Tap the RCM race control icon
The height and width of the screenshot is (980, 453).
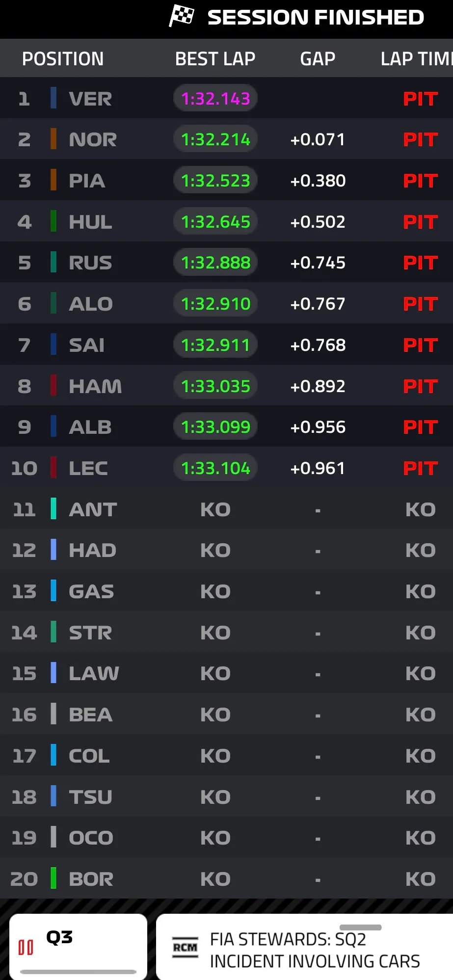[x=185, y=947]
